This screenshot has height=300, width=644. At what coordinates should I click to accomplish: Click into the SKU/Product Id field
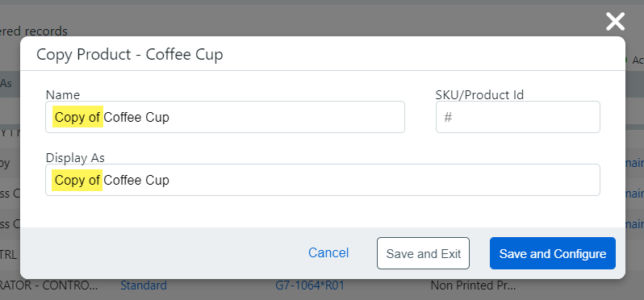[x=518, y=117]
